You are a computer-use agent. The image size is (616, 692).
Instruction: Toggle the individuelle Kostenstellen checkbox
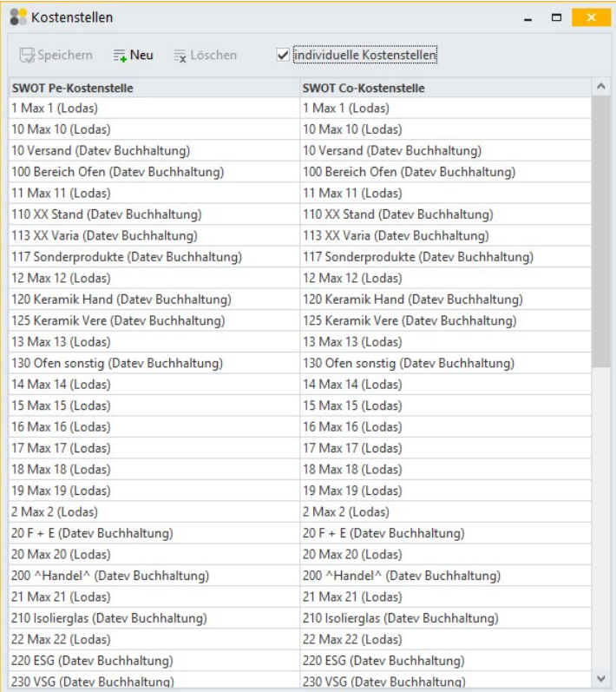click(x=282, y=56)
